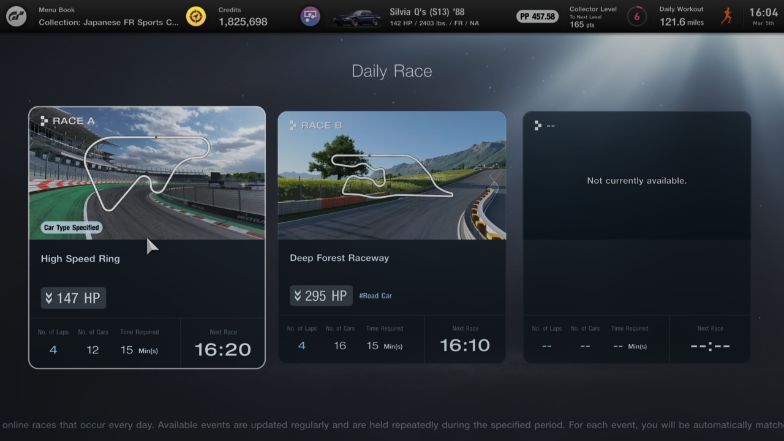This screenshot has height=441, width=784.
Task: Click the Race A checkered flag icon
Action: pos(44,120)
